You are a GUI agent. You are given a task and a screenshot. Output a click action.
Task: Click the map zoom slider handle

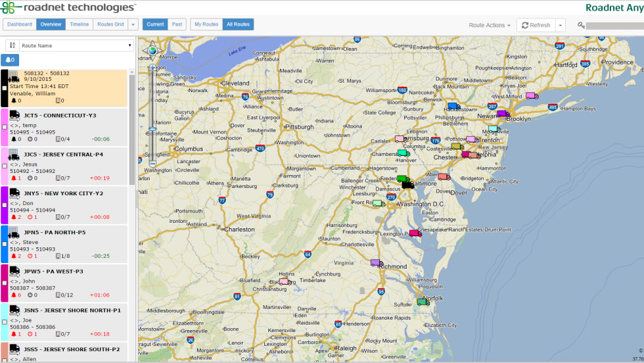152,129
